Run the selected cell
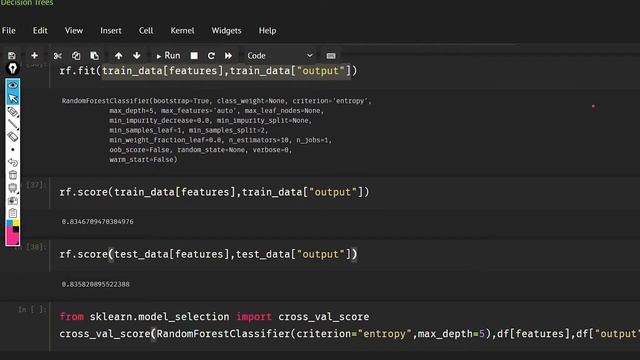This screenshot has height=360, width=640. tap(168, 56)
